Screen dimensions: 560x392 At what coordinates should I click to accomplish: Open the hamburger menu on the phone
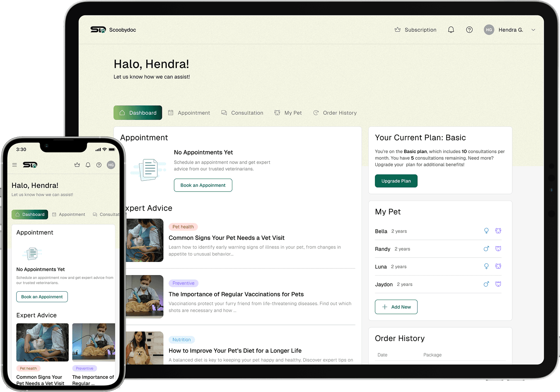(x=14, y=165)
